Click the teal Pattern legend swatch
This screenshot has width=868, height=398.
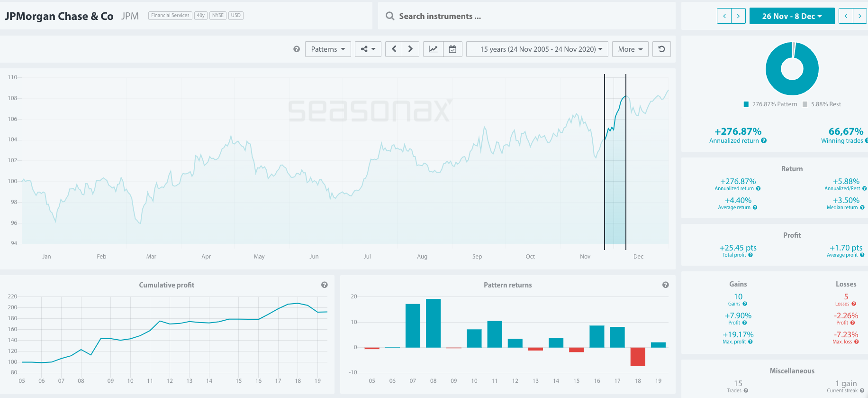click(x=746, y=104)
